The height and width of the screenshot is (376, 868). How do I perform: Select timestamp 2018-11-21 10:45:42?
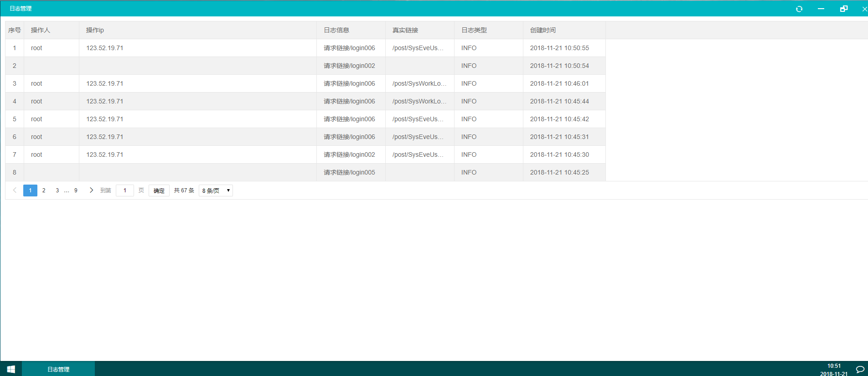pyautogui.click(x=559, y=119)
